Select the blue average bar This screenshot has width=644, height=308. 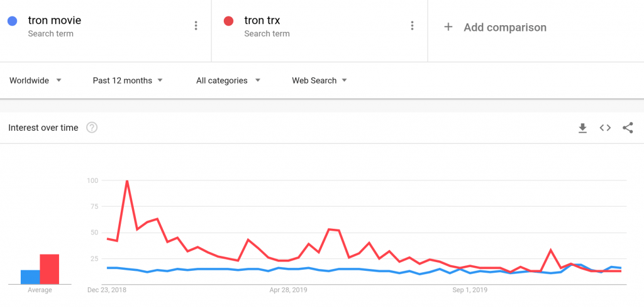tap(30, 277)
